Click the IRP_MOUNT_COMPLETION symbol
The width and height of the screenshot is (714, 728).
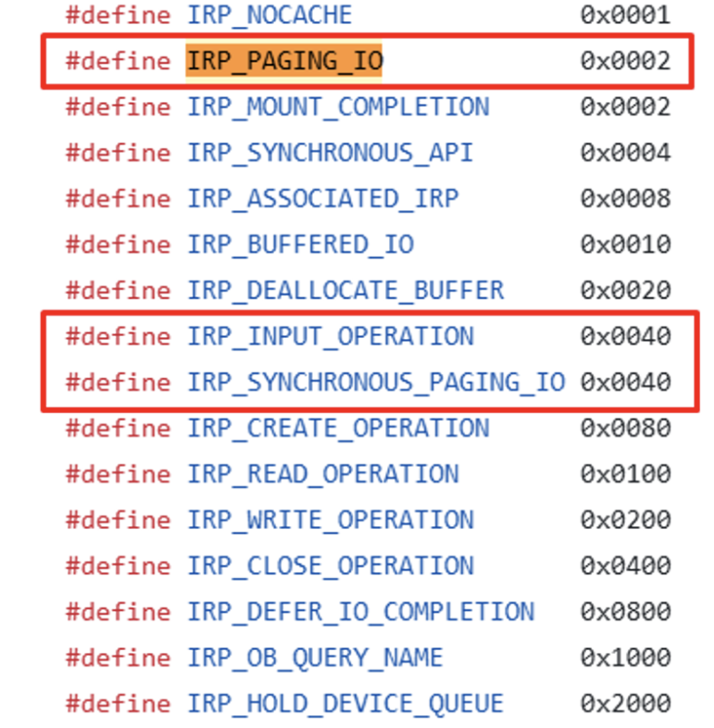[338, 107]
